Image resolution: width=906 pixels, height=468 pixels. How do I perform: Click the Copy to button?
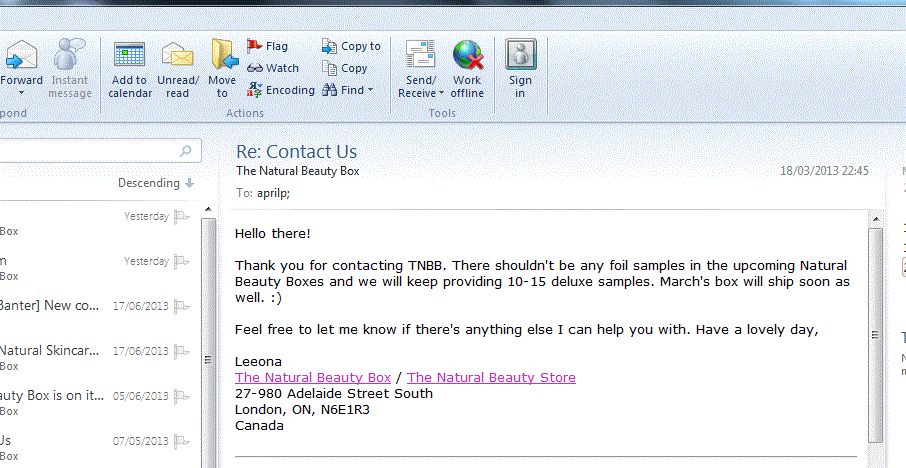[351, 46]
